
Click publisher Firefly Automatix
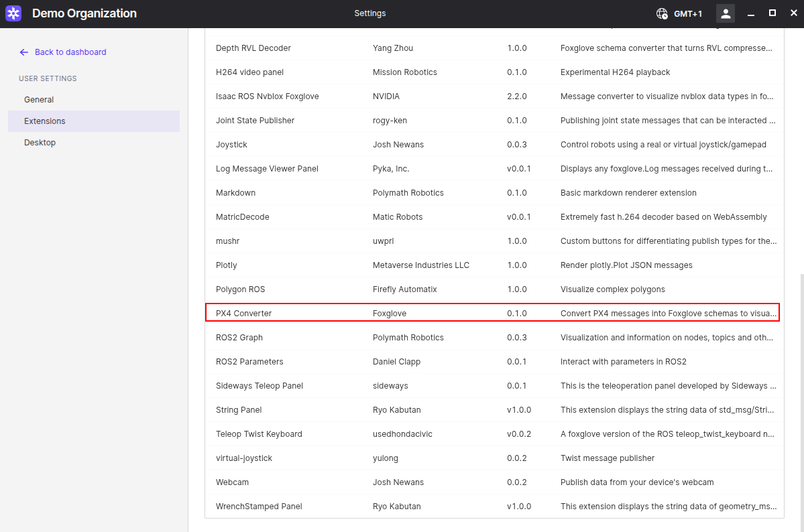point(404,289)
